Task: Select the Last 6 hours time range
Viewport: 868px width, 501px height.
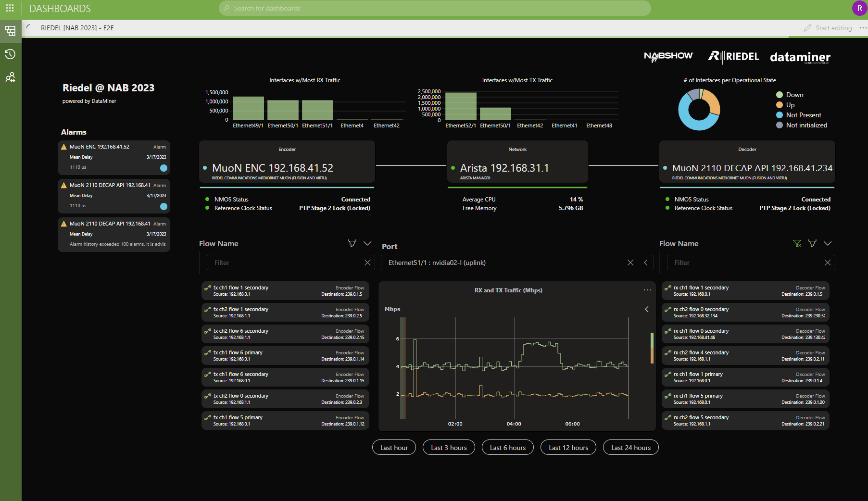Action: point(508,448)
